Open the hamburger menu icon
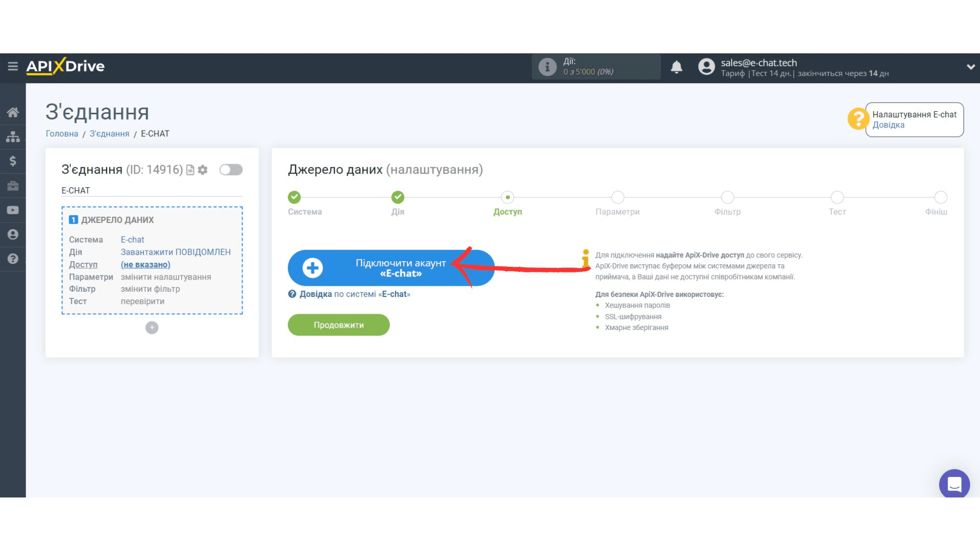980x551 pixels. coord(13,66)
